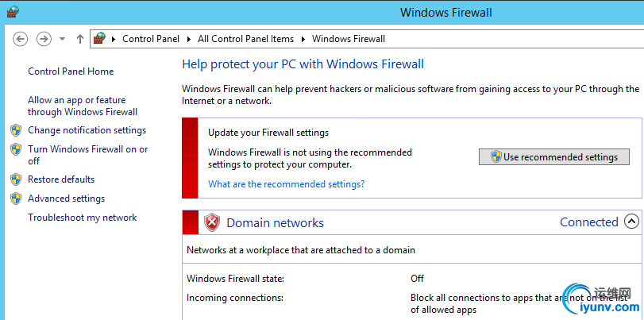Open Control Panel Home
This screenshot has height=320, width=644.
71,71
